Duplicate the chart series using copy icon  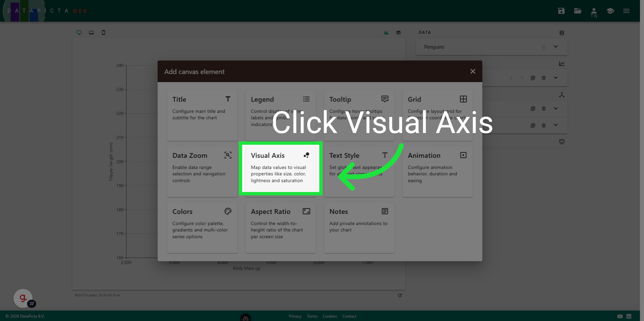[x=533, y=78]
